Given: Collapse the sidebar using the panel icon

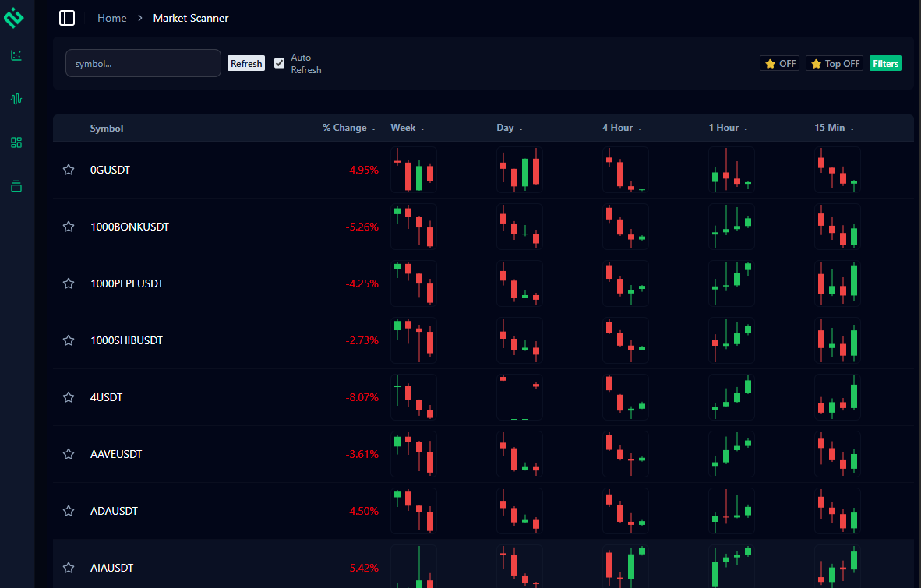Looking at the screenshot, I should pos(67,17).
